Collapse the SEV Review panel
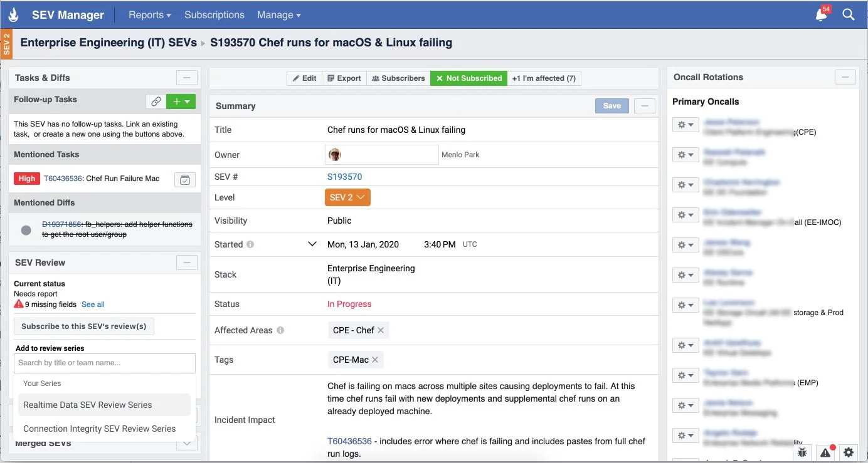Screen dimensions: 868x463 (x=186, y=263)
